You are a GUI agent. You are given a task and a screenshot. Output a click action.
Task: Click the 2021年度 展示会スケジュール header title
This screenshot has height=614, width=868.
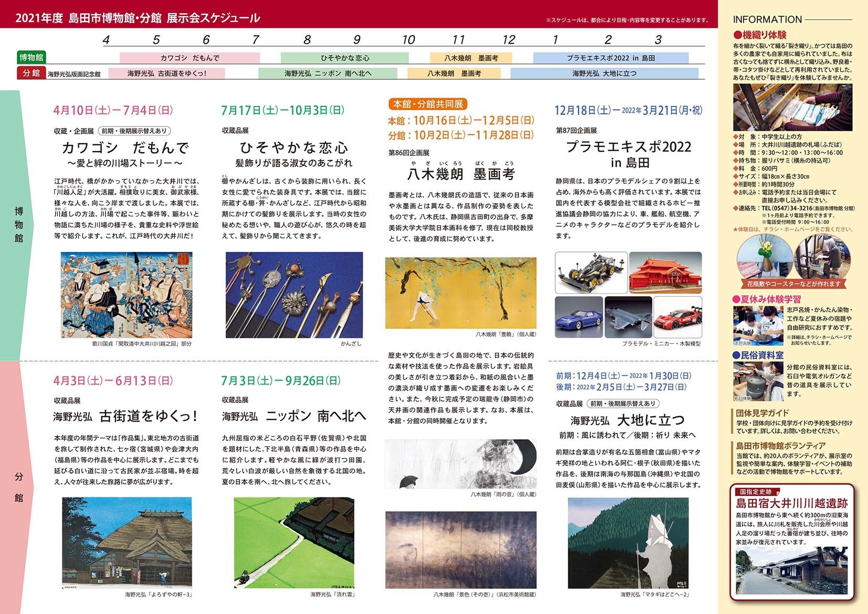pyautogui.click(x=137, y=18)
